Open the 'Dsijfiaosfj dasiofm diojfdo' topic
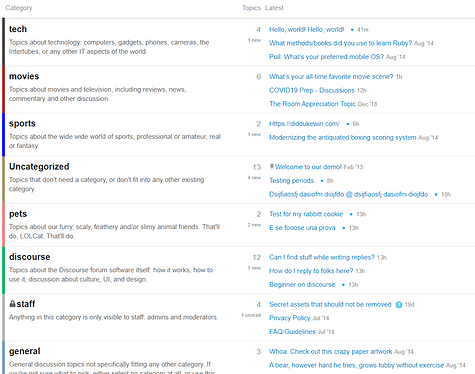The height and width of the screenshot is (374, 475). [348, 194]
